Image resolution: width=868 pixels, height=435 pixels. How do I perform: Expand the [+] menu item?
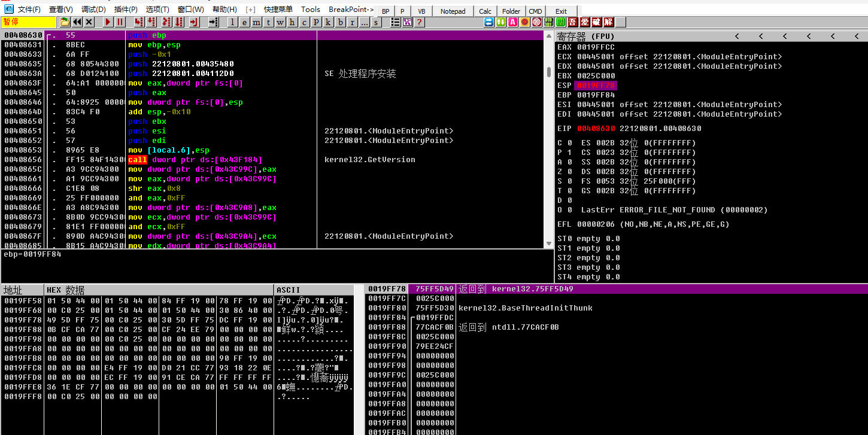[250, 10]
